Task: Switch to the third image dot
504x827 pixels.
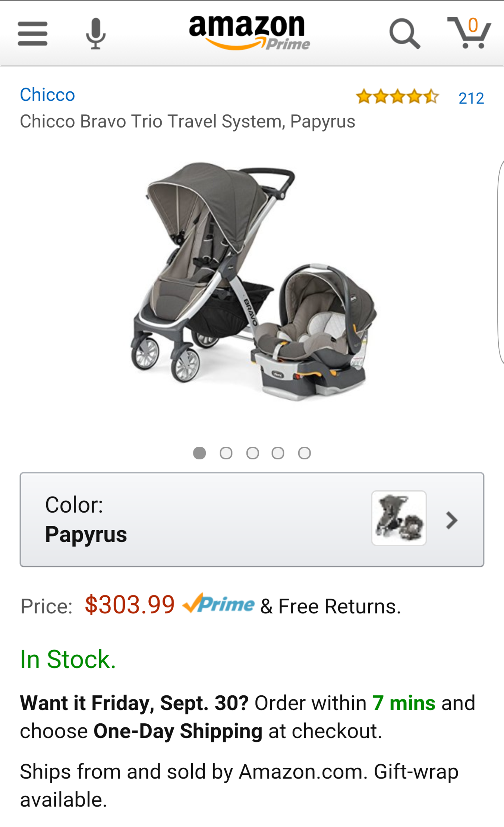Action: (252, 453)
